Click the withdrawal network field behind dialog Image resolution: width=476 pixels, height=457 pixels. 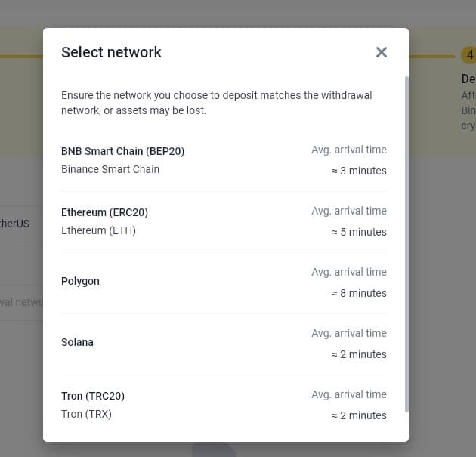point(21,302)
